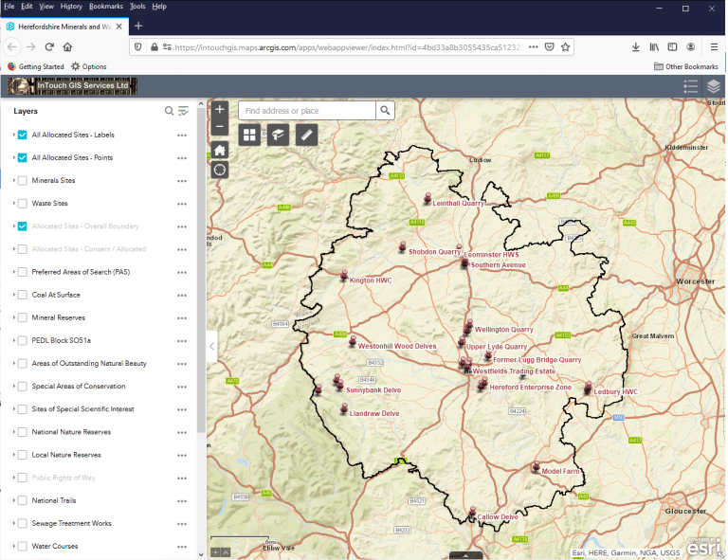Open the basemap gallery grid tool
Image resolution: width=728 pixels, height=560 pixels.
[249, 135]
